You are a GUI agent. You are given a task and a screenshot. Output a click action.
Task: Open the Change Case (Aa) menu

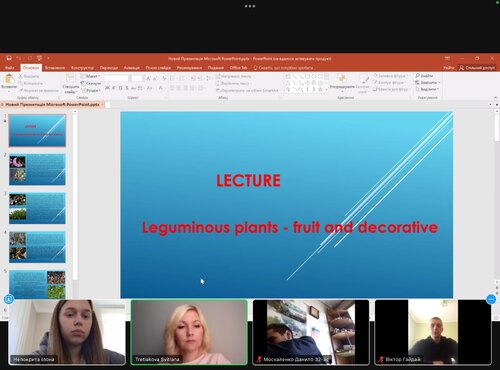click(149, 88)
